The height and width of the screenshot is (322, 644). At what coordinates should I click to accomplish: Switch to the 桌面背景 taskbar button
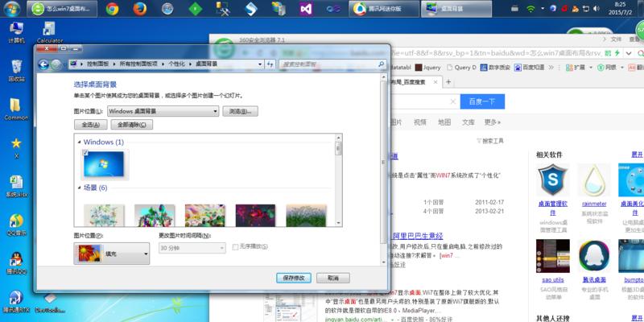click(456, 9)
